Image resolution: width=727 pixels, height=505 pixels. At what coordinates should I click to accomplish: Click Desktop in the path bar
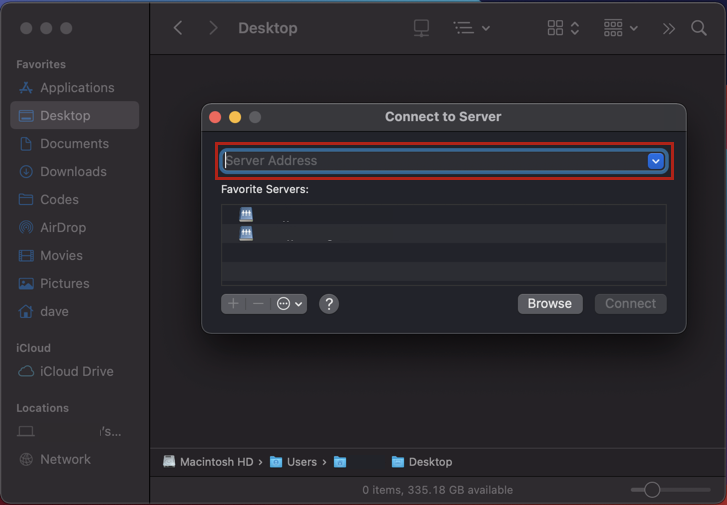(x=422, y=462)
